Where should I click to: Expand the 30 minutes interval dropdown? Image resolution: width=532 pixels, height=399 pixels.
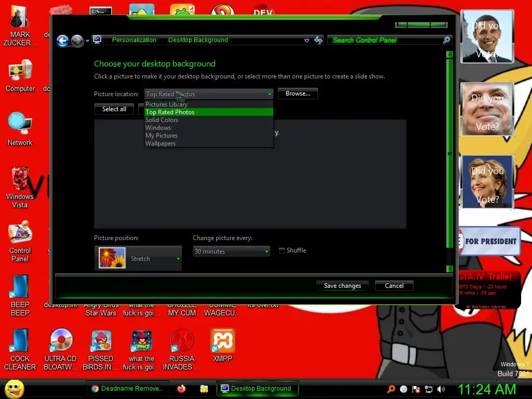click(x=231, y=251)
